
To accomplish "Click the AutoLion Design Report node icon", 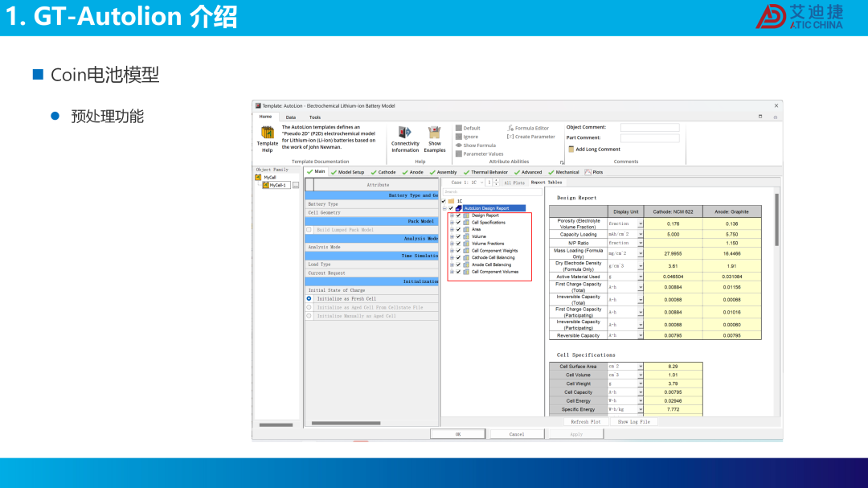I will 459,208.
